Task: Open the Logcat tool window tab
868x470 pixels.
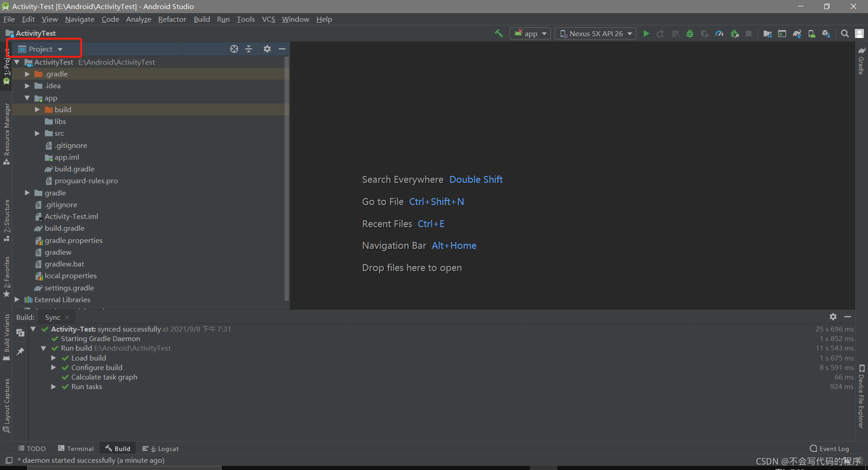Action: pyautogui.click(x=160, y=448)
